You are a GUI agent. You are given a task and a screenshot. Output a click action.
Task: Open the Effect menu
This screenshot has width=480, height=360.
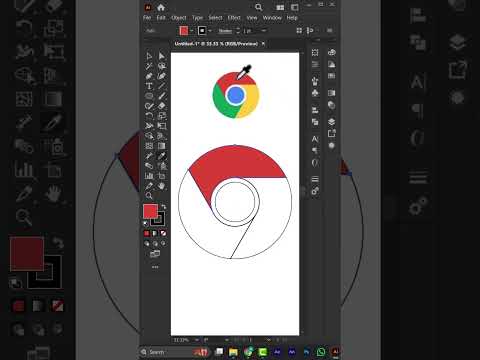[234, 18]
